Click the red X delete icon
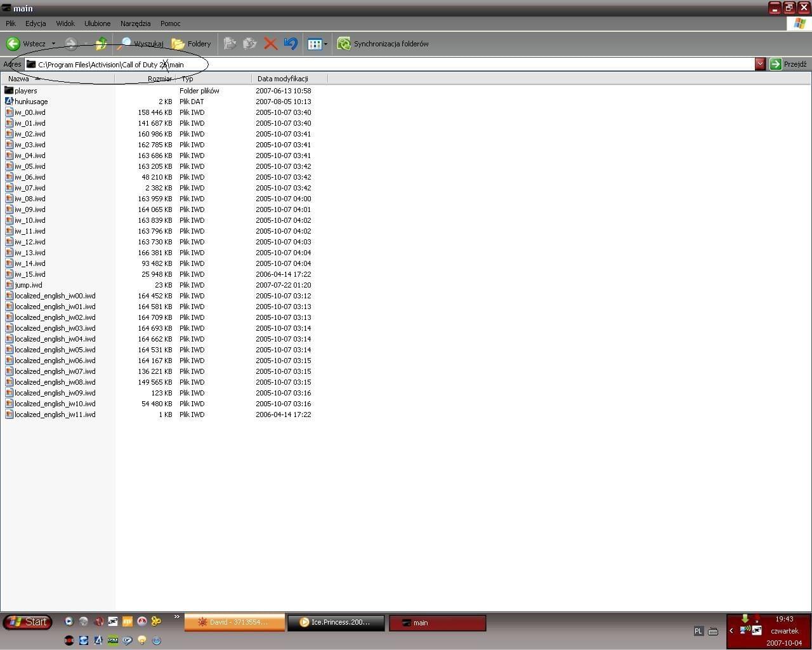The image size is (812, 650). coord(271,44)
